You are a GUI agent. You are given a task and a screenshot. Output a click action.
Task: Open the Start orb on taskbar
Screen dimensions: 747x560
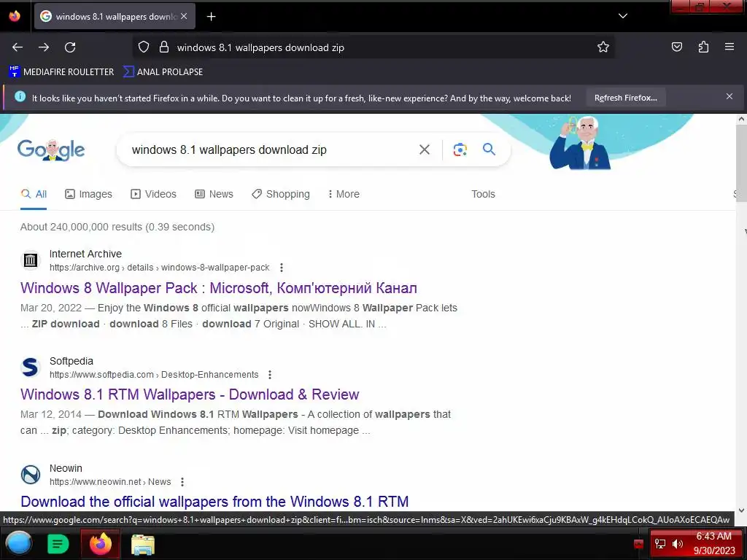tap(18, 543)
